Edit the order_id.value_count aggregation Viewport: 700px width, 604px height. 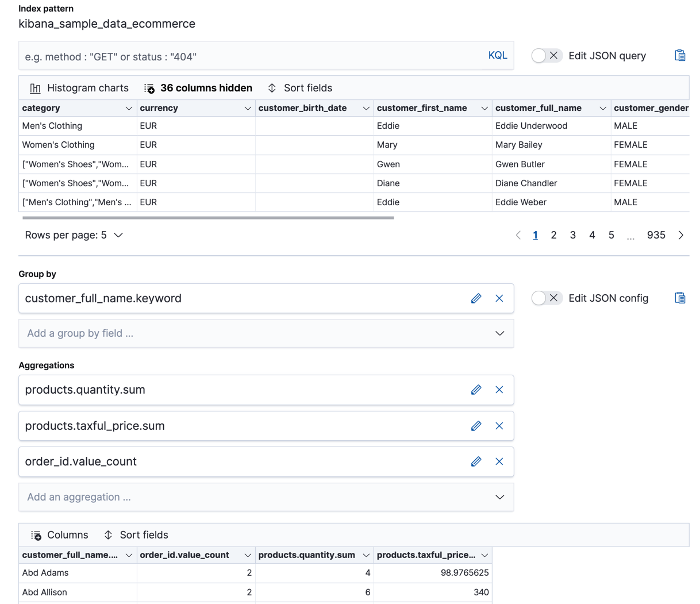click(x=476, y=461)
